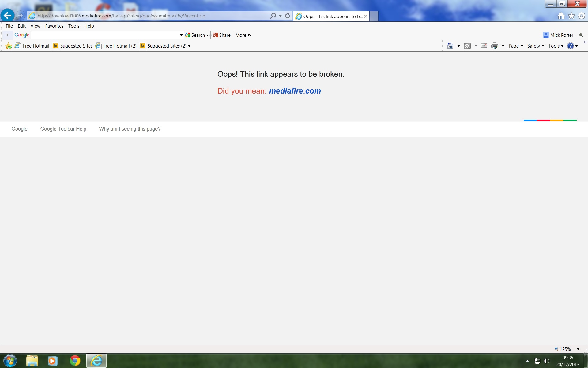Click the browser Forward arrow button
Screen dimensions: 588x368
tap(20, 15)
